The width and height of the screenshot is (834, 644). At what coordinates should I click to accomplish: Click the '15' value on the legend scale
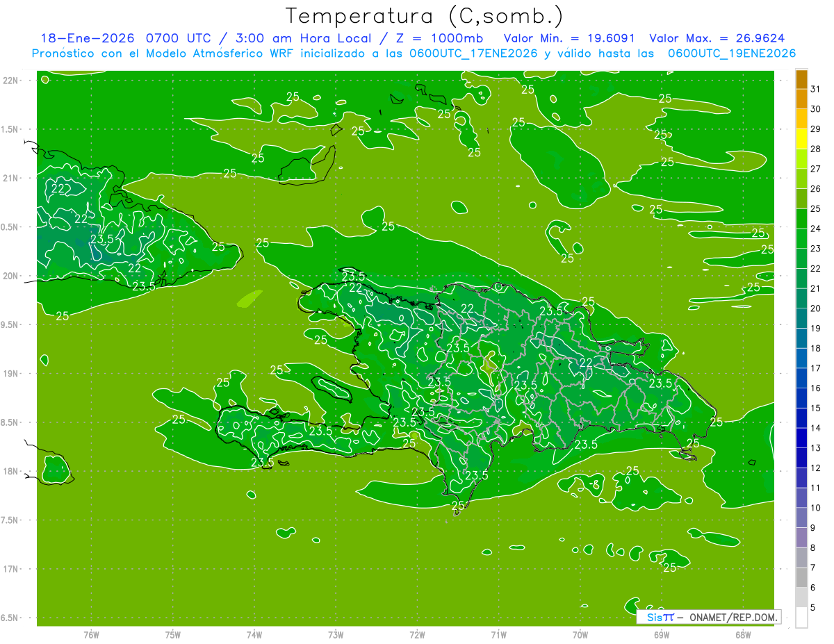pyautogui.click(x=816, y=408)
